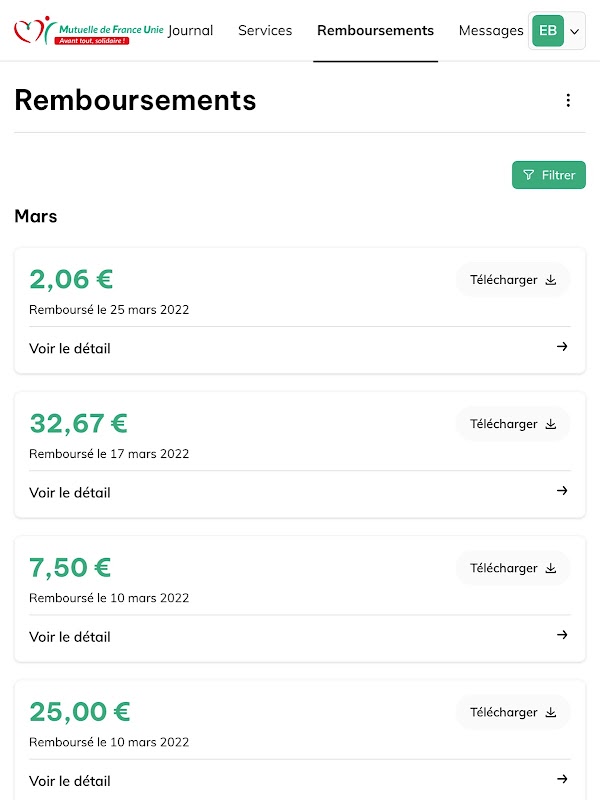Click the EB user avatar
Image resolution: width=600 pixels, height=800 pixels.
(548, 31)
